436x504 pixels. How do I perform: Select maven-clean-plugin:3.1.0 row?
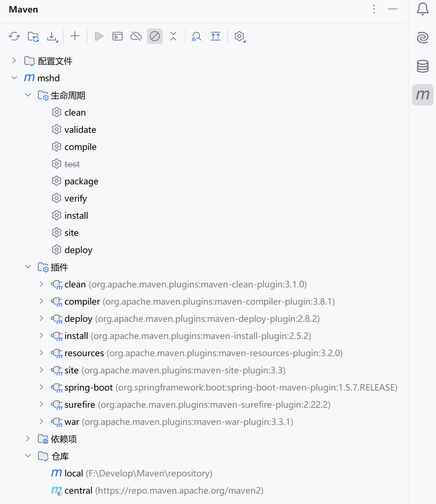click(x=179, y=284)
